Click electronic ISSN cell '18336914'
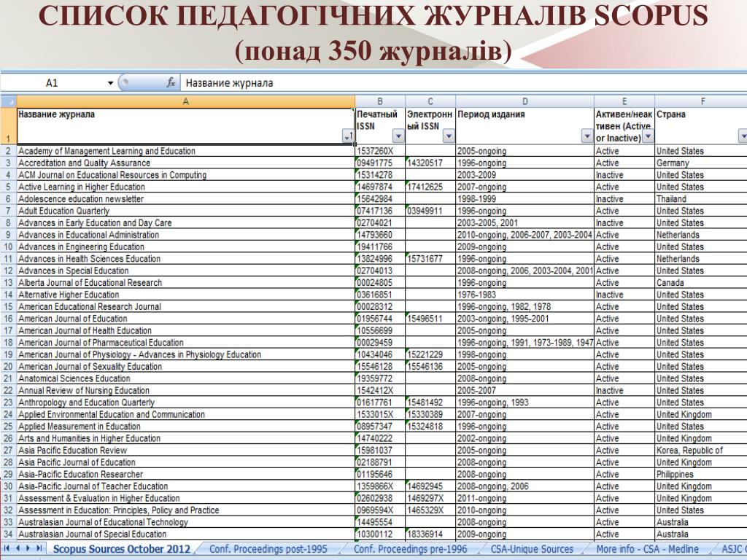 (x=430, y=534)
